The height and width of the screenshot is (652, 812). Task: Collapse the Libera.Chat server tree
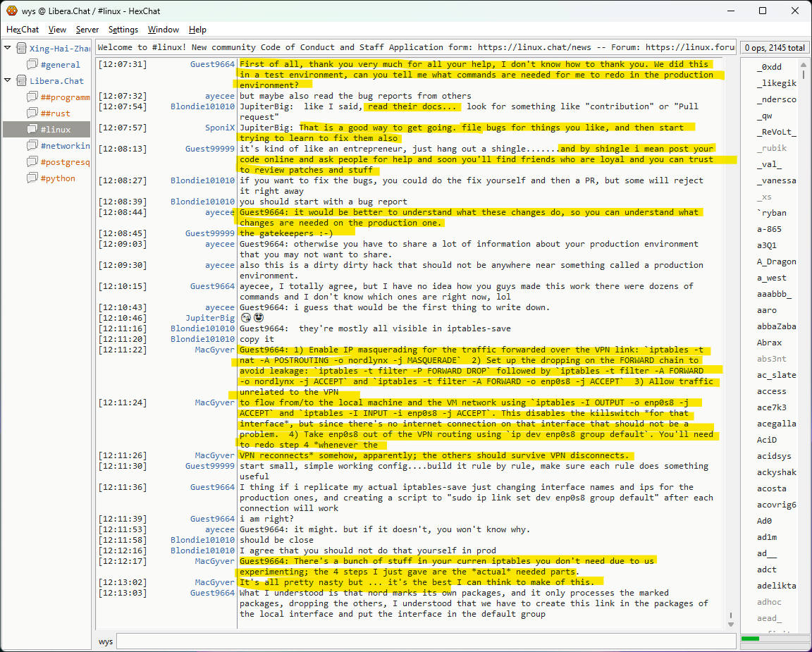[8, 81]
